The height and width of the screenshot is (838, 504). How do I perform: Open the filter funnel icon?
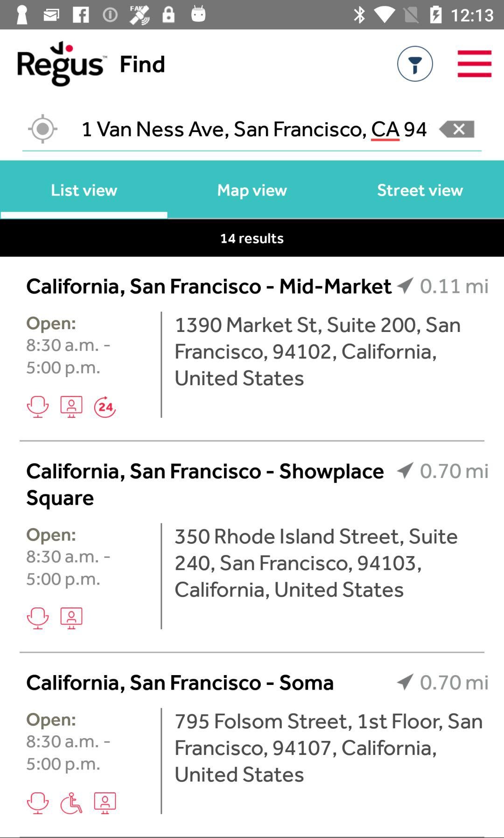pos(414,63)
